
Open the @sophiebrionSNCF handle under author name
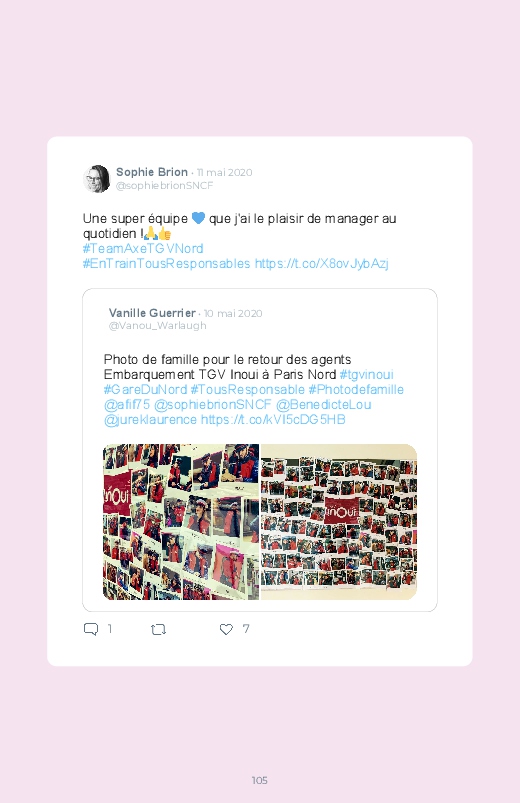164,185
